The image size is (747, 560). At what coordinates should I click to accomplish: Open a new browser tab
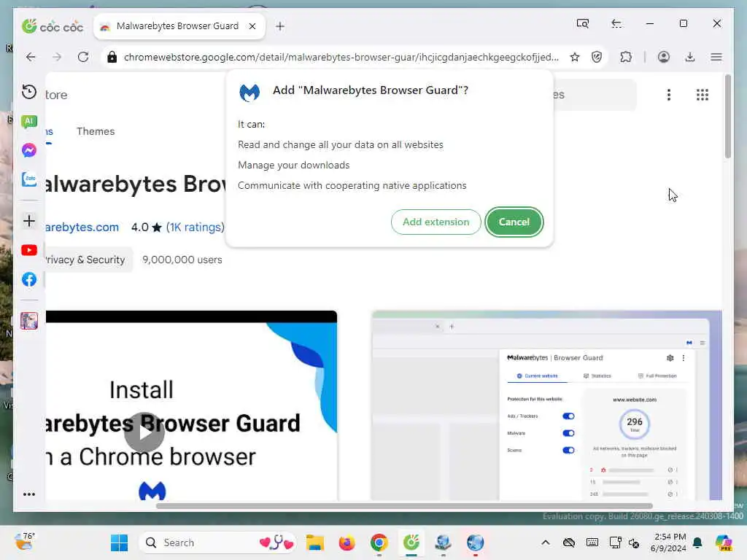point(279,26)
